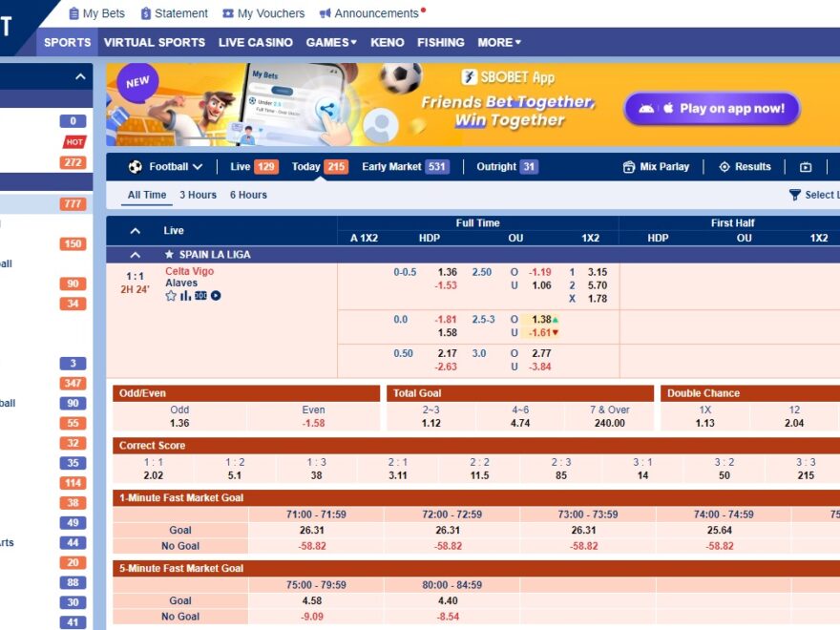Play Celta Vigo live stream icon
Viewport: 840px width, 630px height.
tap(216, 296)
